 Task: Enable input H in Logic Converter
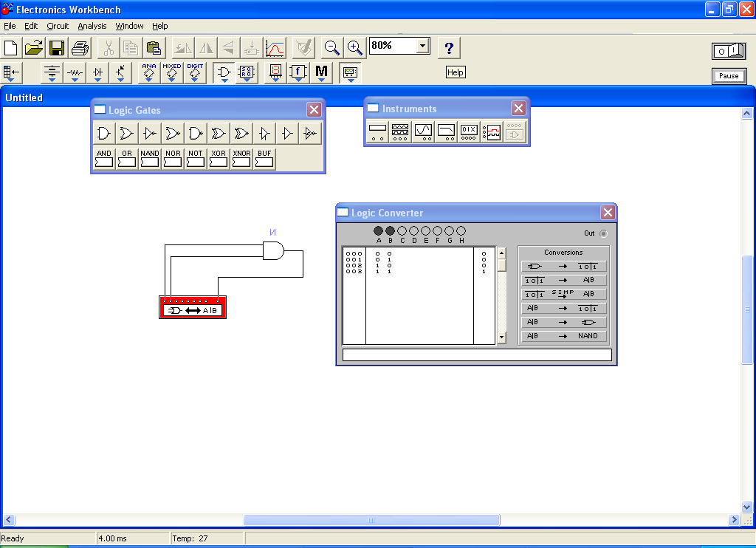click(x=461, y=230)
